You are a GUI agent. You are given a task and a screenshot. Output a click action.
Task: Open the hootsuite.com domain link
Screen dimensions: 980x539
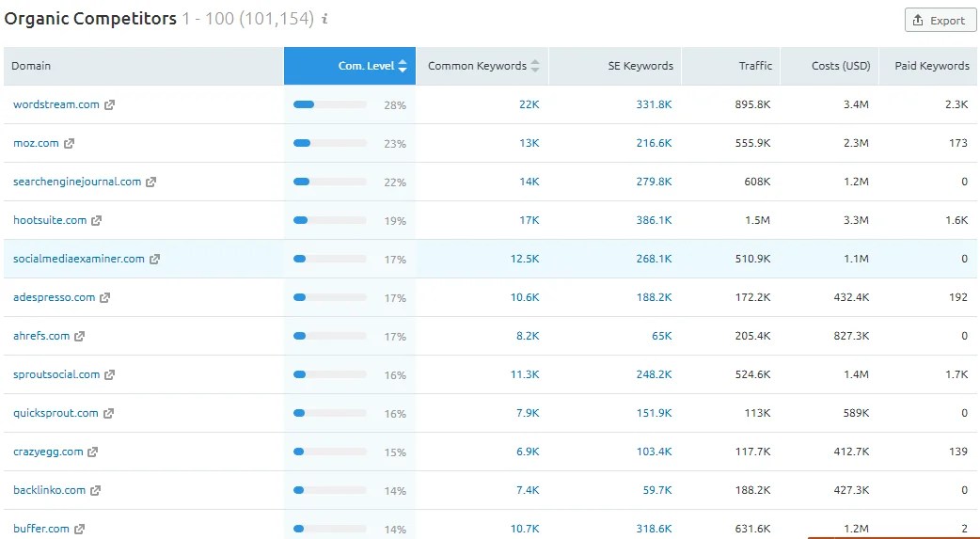click(x=50, y=220)
